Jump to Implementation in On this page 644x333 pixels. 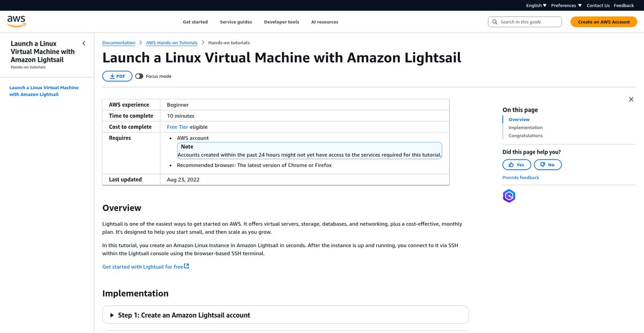point(526,128)
